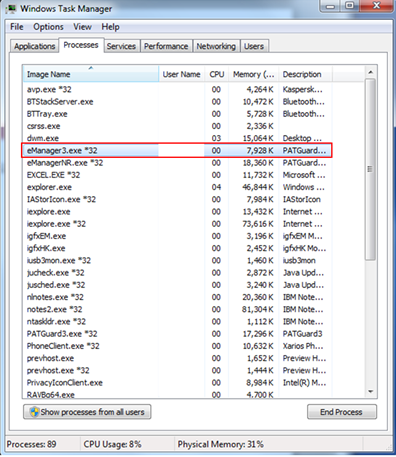396x457 pixels.
Task: Select the Processes tab
Action: click(x=81, y=45)
